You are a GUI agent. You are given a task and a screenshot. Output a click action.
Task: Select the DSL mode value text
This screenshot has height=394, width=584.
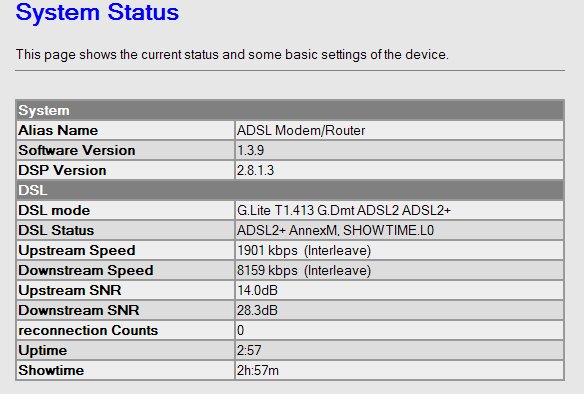(344, 210)
